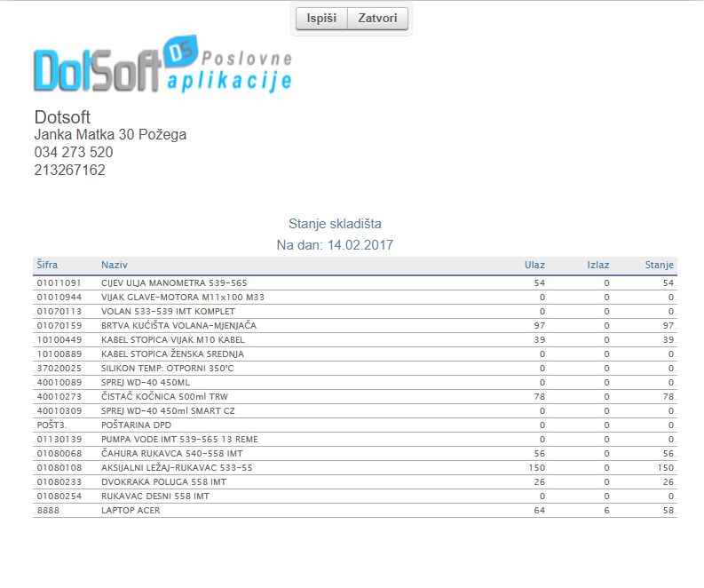Select the LAPTOP ACER row
This screenshot has width=704, height=588.
131,511
